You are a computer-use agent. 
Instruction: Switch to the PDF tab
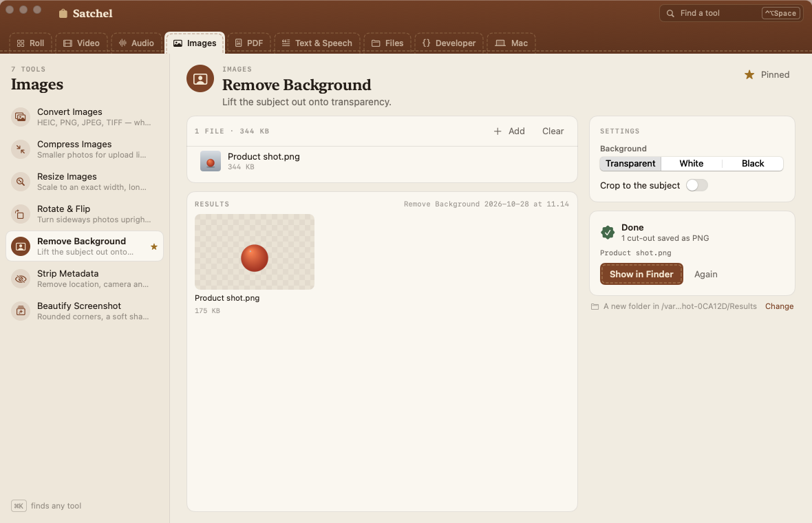click(x=249, y=43)
